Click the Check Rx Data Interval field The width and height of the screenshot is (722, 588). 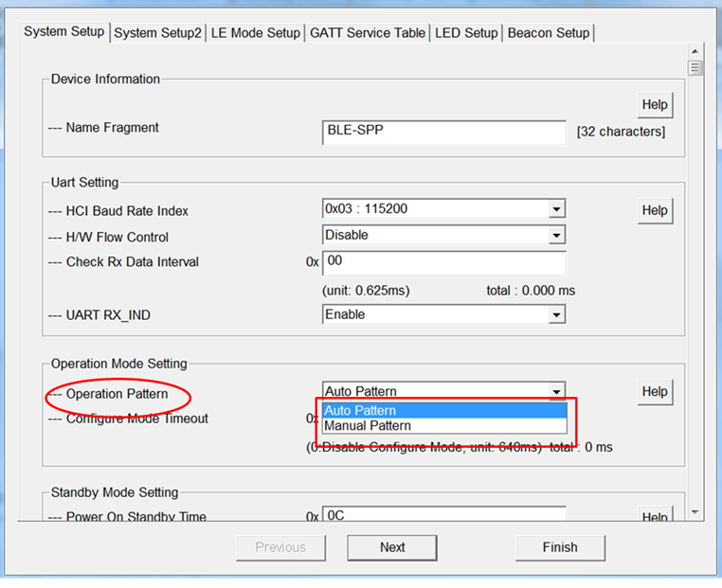pos(443,262)
